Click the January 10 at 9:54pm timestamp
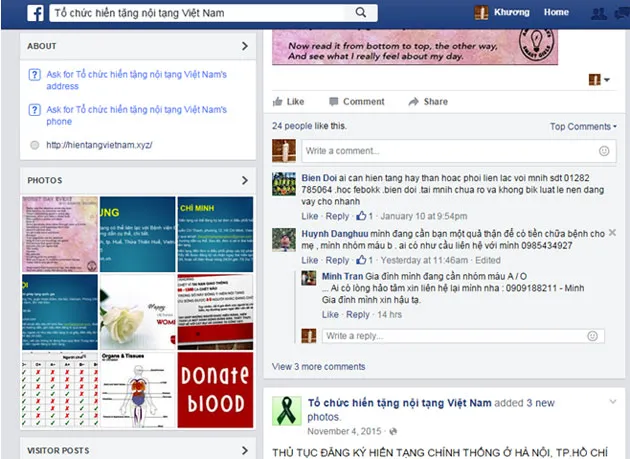Viewport: 630px width, 459px height. [x=423, y=216]
